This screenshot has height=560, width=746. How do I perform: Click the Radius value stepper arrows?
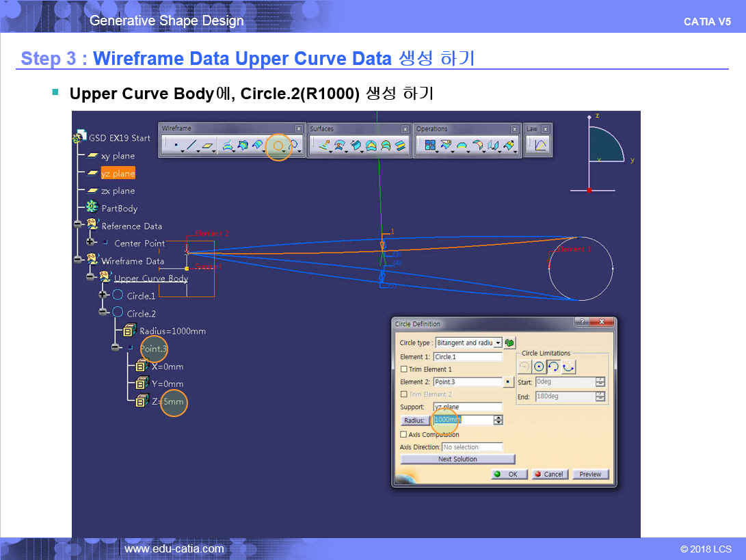click(x=498, y=420)
